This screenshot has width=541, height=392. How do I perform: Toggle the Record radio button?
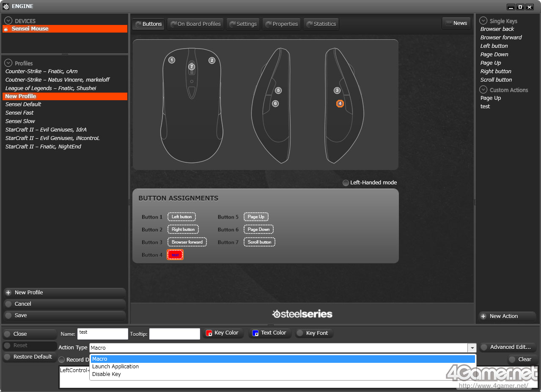coord(62,360)
